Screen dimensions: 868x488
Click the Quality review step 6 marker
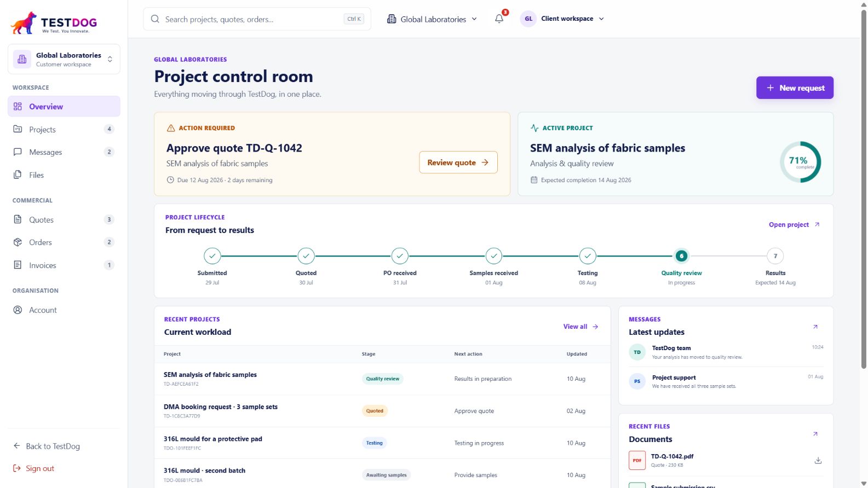tap(681, 255)
